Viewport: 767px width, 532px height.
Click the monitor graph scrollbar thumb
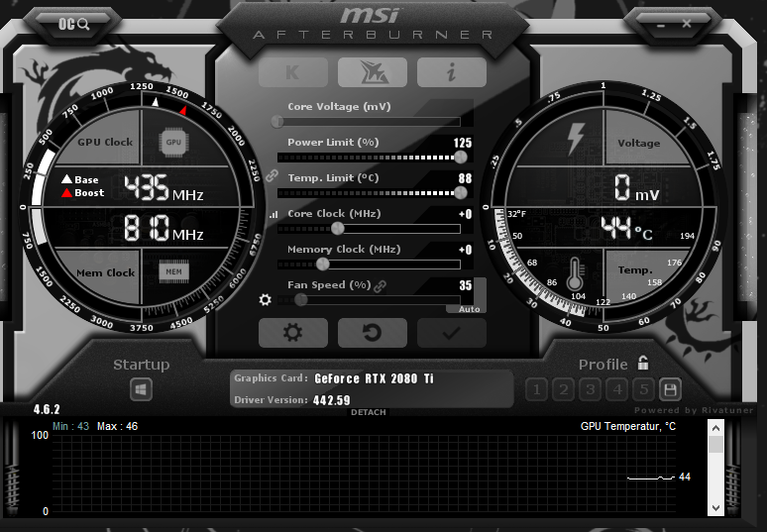[x=715, y=445]
